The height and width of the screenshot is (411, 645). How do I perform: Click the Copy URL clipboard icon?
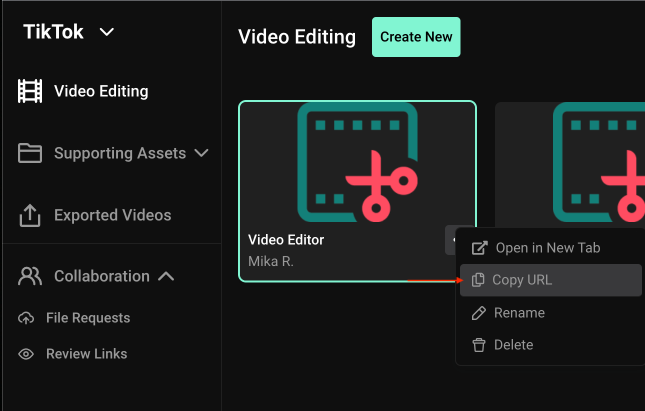coord(478,280)
